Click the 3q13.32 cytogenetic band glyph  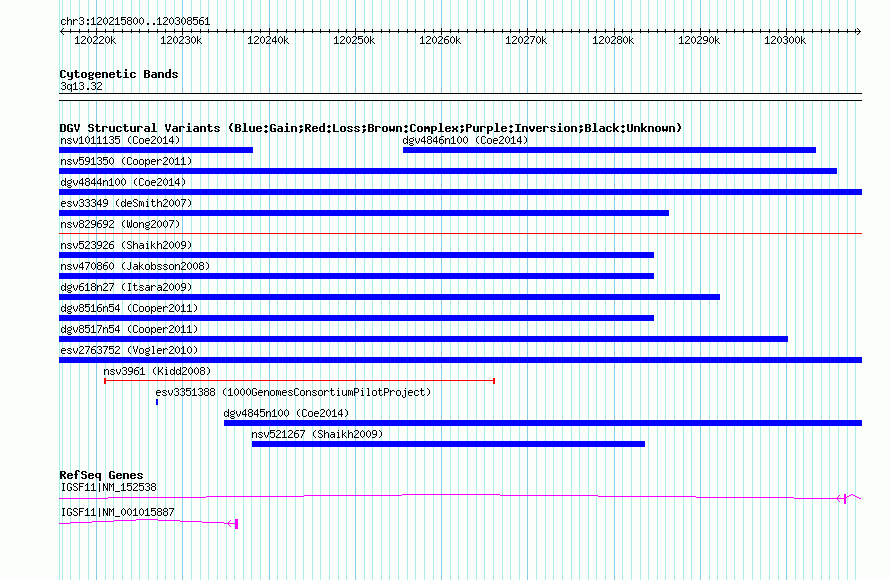click(x=460, y=97)
